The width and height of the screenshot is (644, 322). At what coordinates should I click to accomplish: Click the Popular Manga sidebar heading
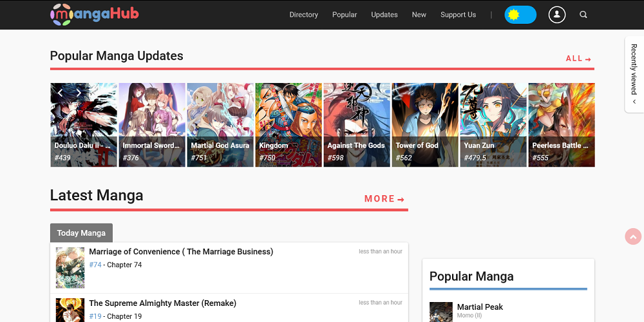click(471, 276)
